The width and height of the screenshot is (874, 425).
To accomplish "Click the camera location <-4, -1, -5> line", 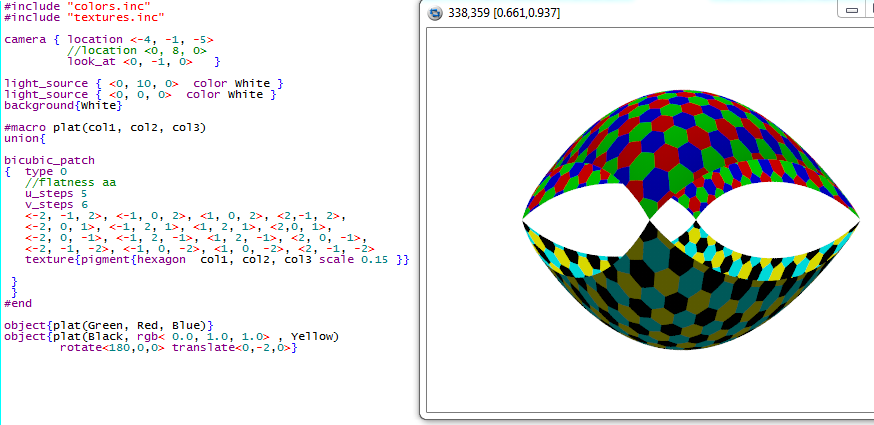I will pyautogui.click(x=109, y=40).
